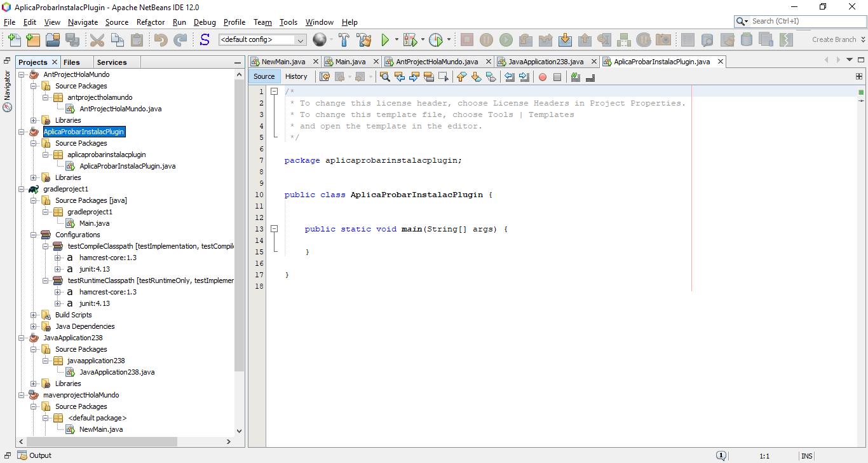
Task: Click the globe browser icon in toolbar
Action: 320,39
